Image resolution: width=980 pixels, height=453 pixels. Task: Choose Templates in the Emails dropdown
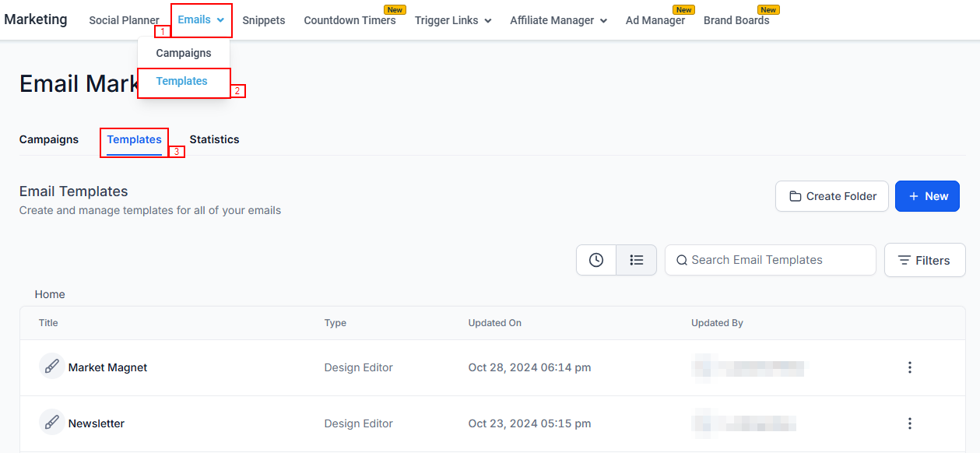click(x=182, y=81)
